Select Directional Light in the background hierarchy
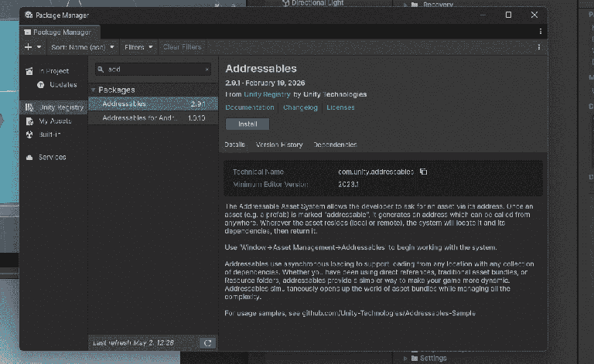 point(313,3)
